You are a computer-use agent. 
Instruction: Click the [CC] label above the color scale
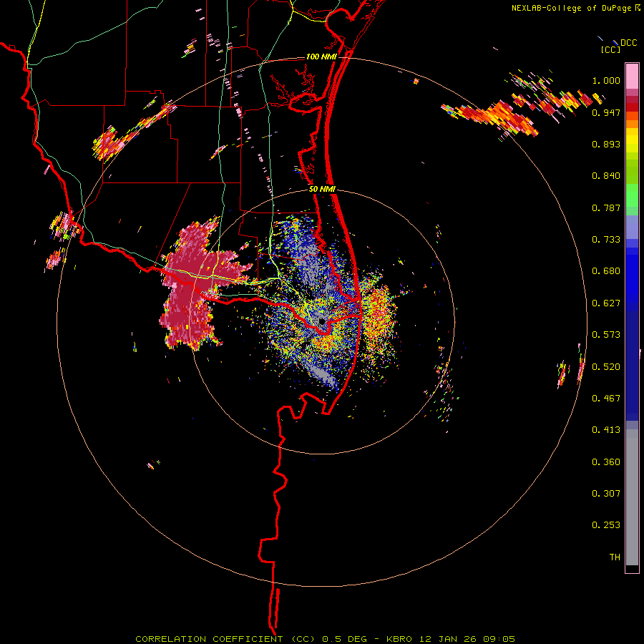click(611, 49)
